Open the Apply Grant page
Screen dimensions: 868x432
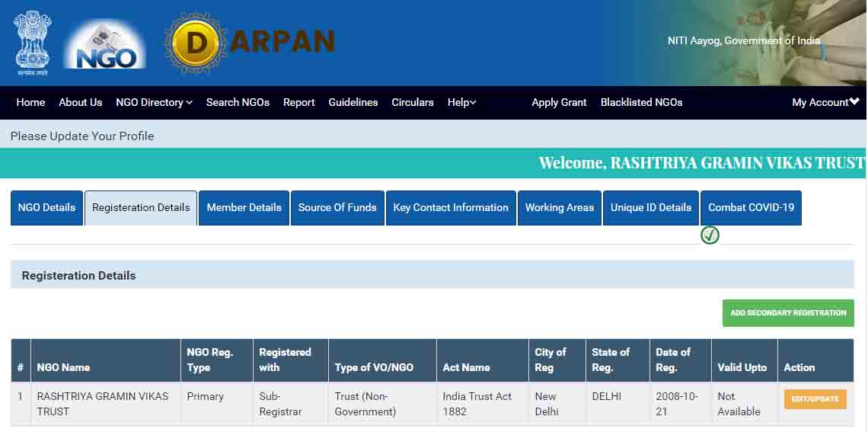click(x=559, y=102)
